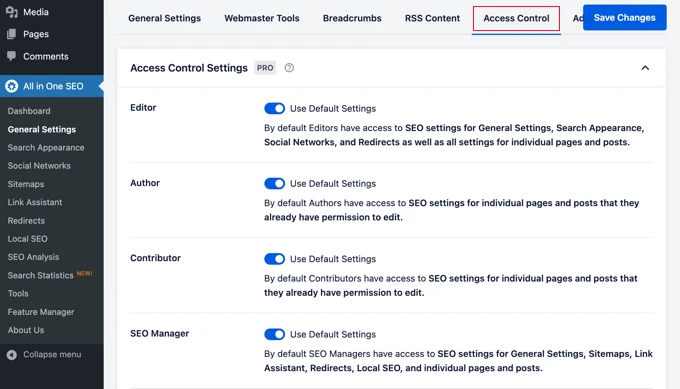680x389 pixels.
Task: Click the Collapse menu arrow icon
Action: pyautogui.click(x=12, y=355)
